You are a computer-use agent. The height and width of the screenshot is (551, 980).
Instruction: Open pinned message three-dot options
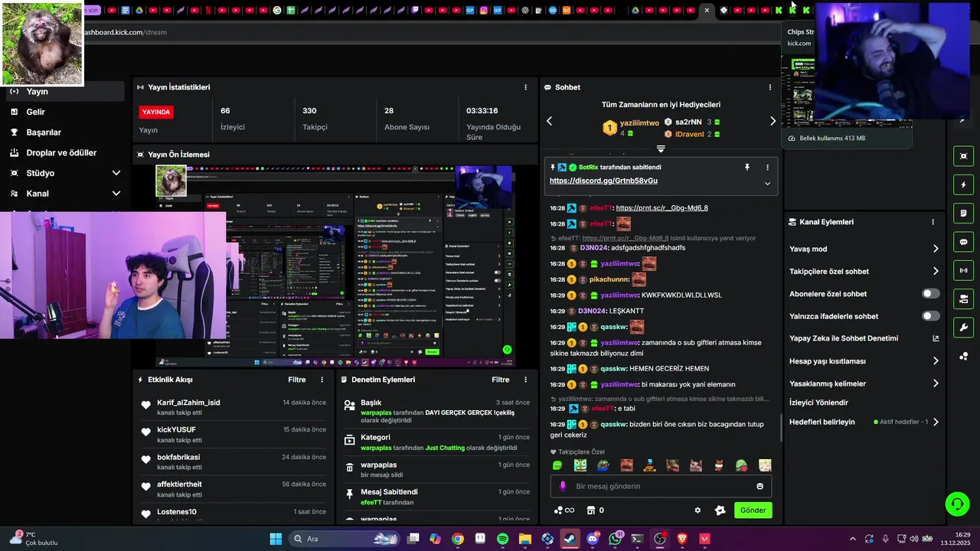point(767,167)
